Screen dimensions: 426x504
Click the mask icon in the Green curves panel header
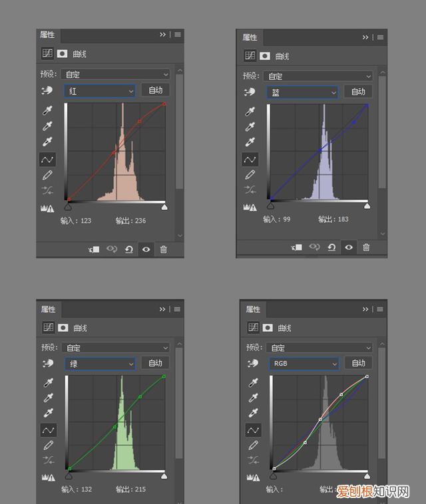(x=63, y=327)
